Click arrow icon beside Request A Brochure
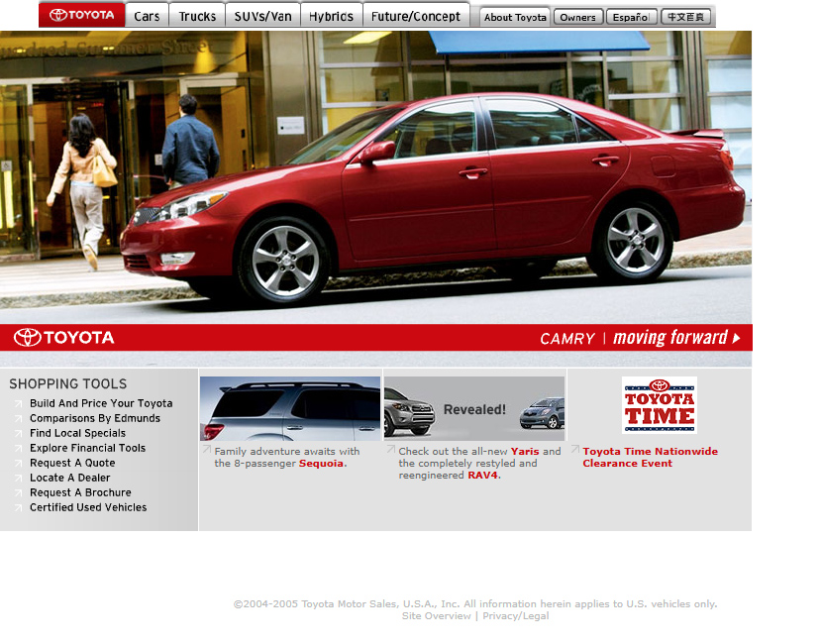The height and width of the screenshot is (644, 822). (19, 493)
